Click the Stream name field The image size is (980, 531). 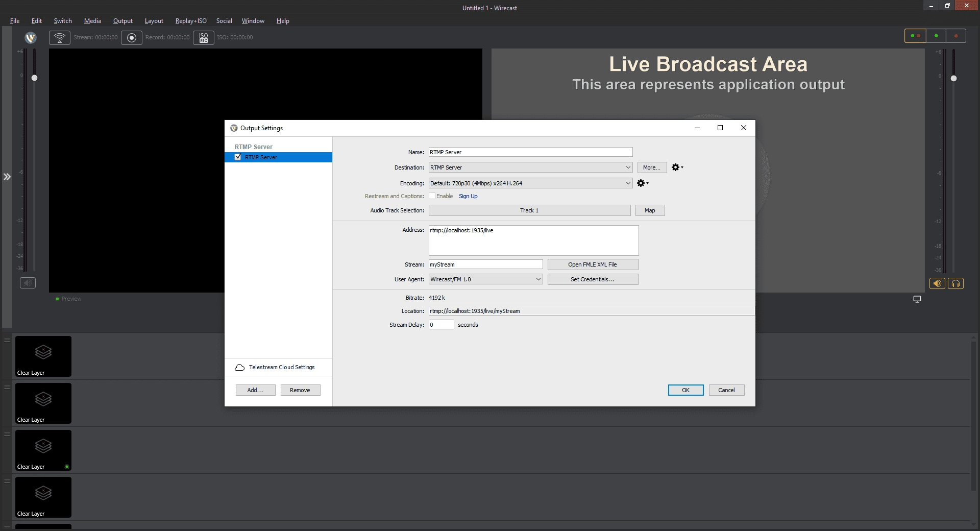pos(485,264)
